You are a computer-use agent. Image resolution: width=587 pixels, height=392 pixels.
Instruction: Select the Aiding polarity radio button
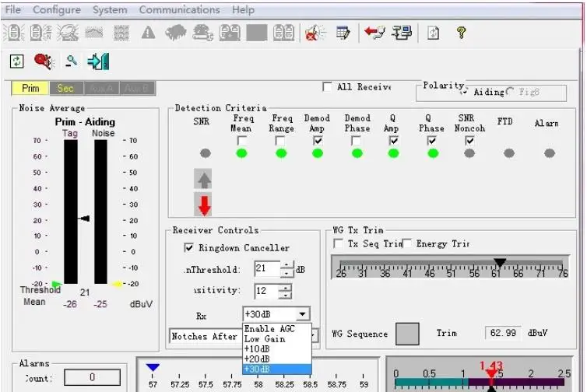[464, 92]
